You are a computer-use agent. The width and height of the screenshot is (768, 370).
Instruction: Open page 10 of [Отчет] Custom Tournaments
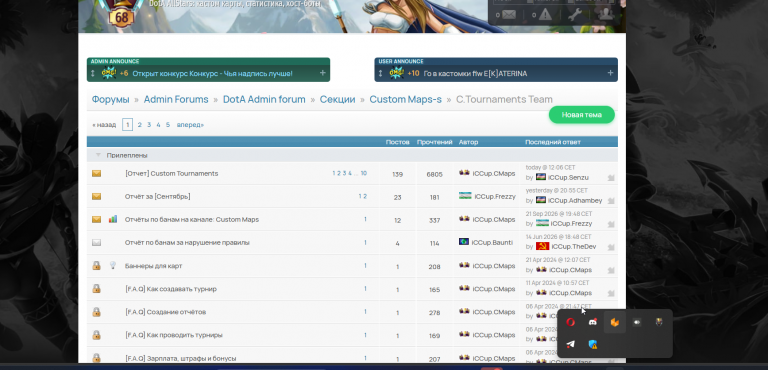(x=364, y=173)
